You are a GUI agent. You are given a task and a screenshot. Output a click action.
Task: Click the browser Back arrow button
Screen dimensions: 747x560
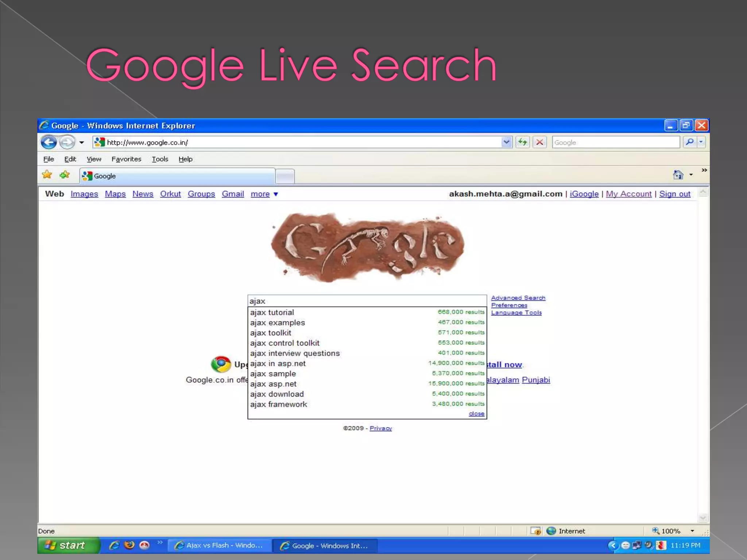(x=49, y=142)
